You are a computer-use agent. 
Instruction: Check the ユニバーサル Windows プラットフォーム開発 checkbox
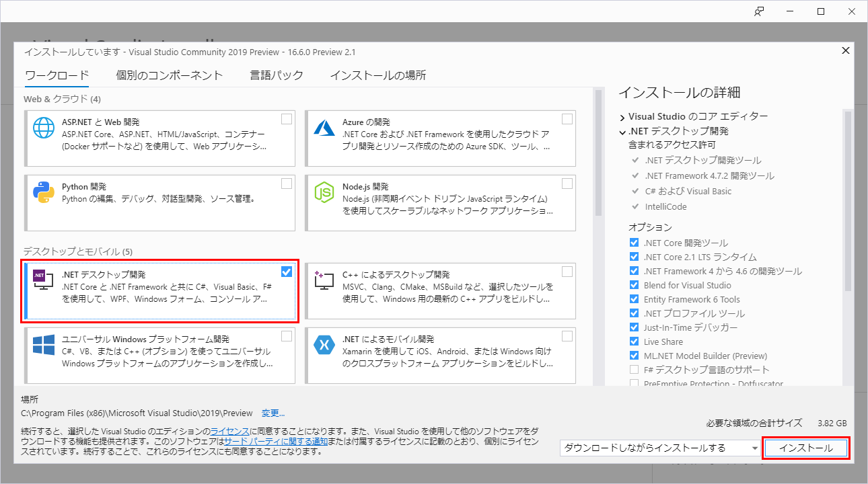pyautogui.click(x=287, y=336)
